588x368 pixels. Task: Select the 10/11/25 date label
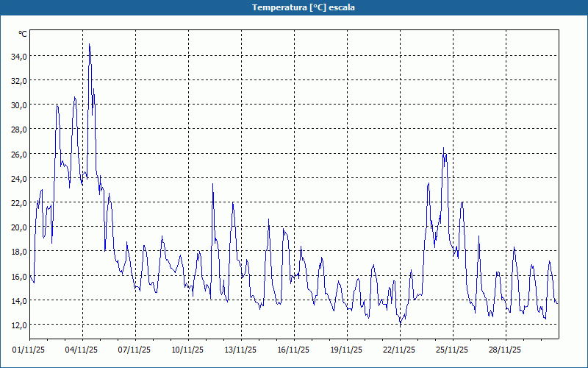[x=188, y=350]
